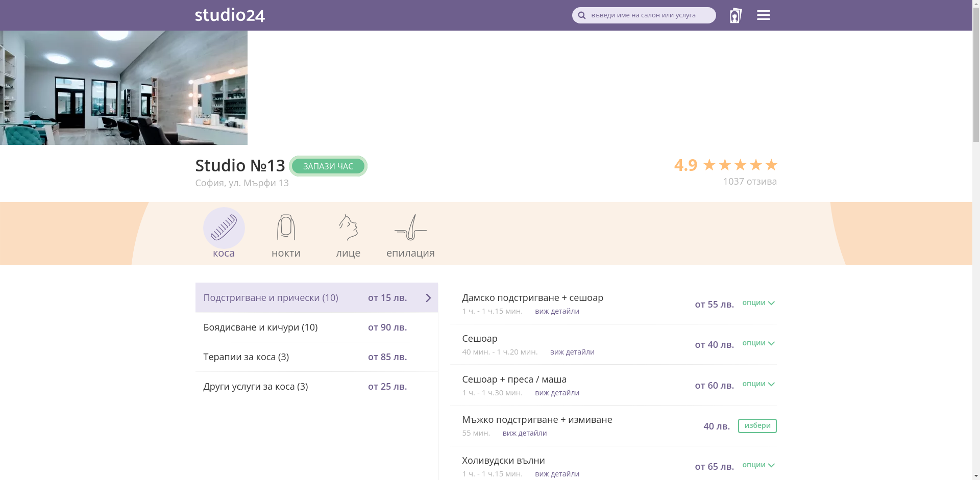The height and width of the screenshot is (480, 980).
Task: Open the hamburger menu
Action: tap(763, 15)
